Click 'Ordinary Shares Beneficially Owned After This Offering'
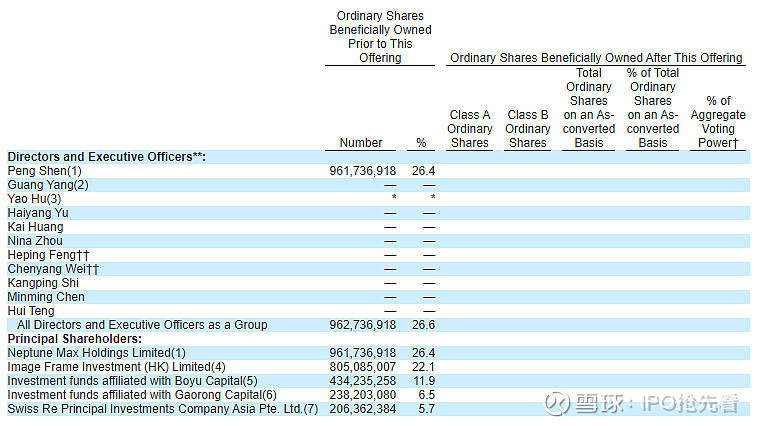This screenshot has width=761, height=426. point(596,58)
